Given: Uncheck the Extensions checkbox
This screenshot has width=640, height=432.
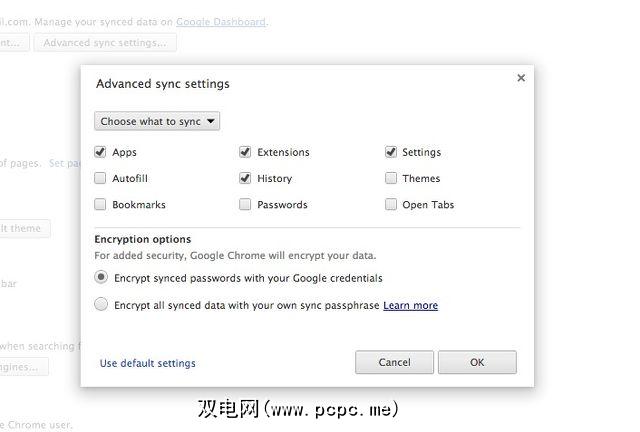Looking at the screenshot, I should coord(245,152).
